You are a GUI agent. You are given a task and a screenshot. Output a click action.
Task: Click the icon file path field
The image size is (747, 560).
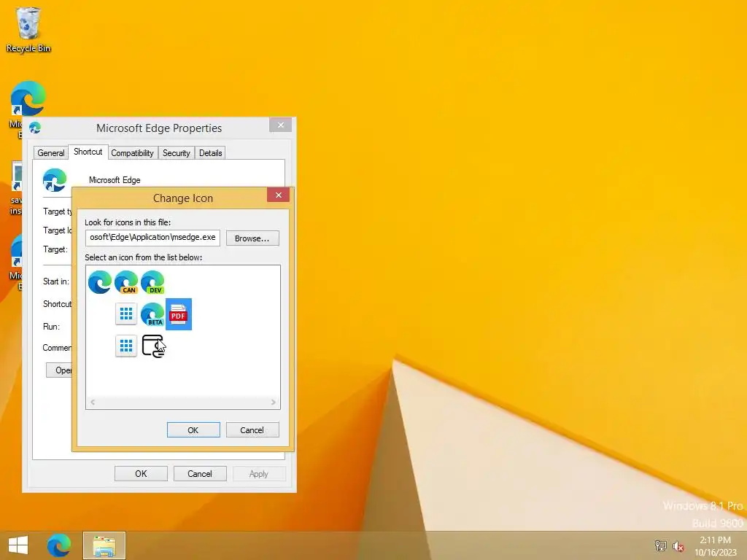coord(152,237)
